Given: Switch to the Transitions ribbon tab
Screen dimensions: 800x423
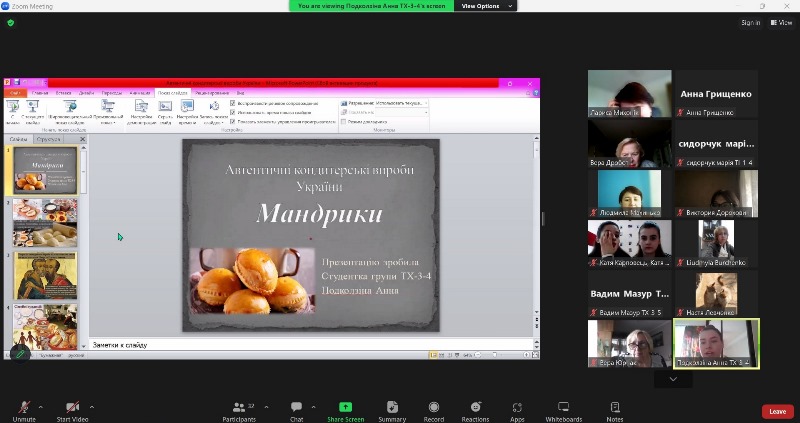Looking at the screenshot, I should click(x=112, y=93).
